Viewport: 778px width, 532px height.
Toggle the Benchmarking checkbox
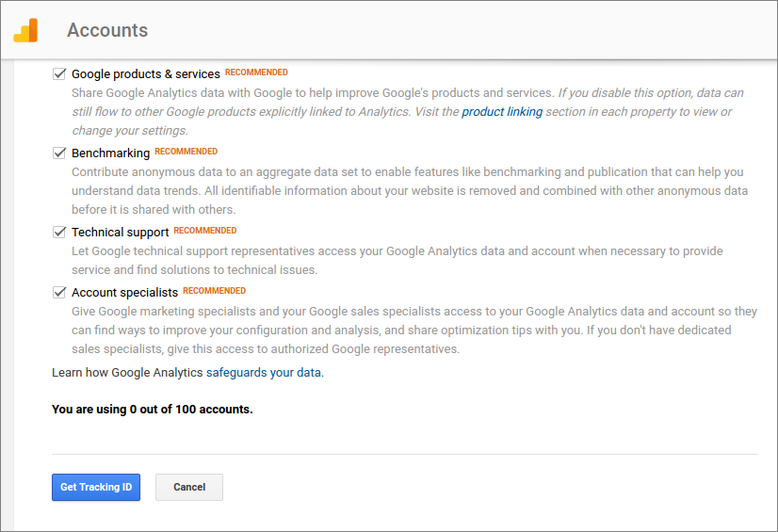tap(59, 153)
